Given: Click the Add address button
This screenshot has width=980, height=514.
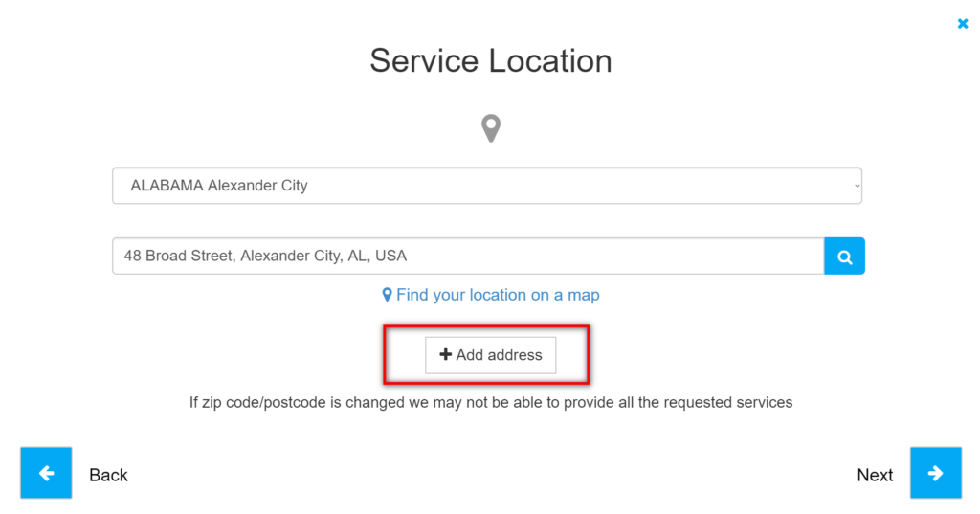Looking at the screenshot, I should [491, 355].
